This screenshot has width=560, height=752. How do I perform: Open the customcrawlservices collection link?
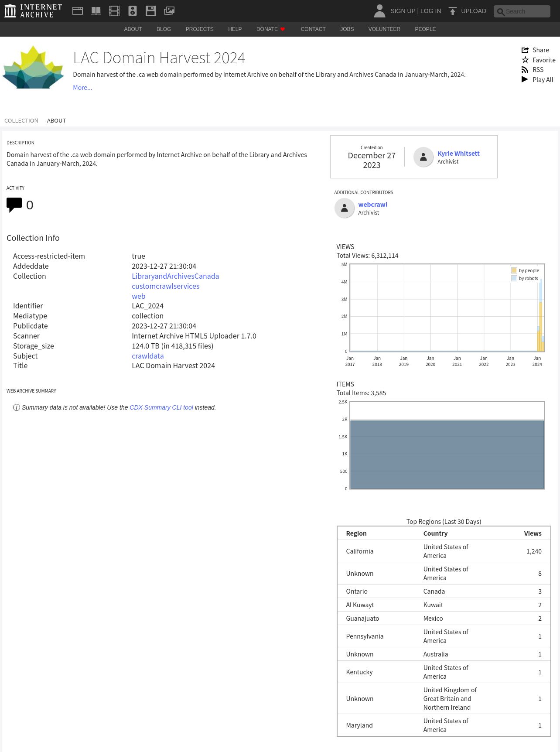166,286
